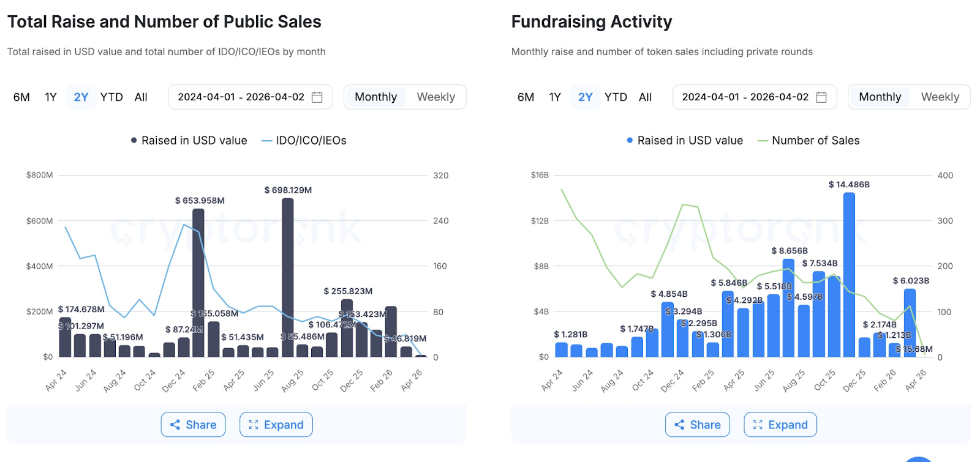
Task: Select 1Y range on Fundraising Activity chart
Action: 555,97
